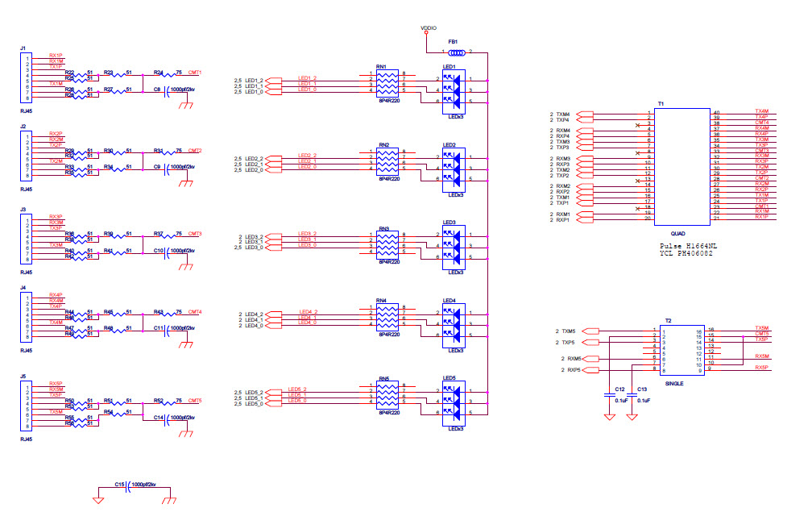Viewport: 812px width, 512px height.
Task: Click the RN1 8P4R220 resistor network
Action: coord(386,84)
